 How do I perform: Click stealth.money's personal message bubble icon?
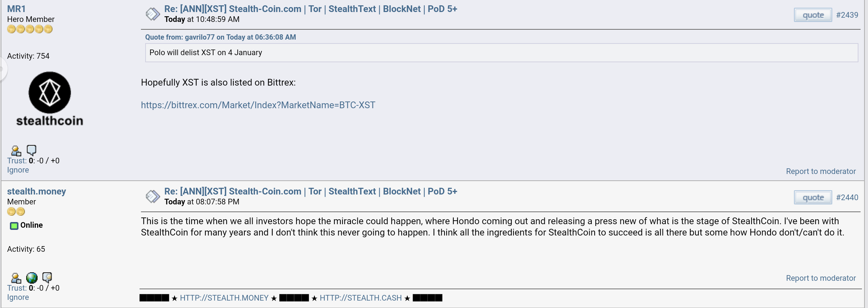tap(47, 278)
